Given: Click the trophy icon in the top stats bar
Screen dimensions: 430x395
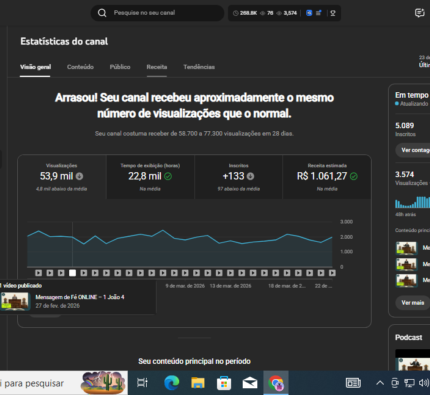Looking at the screenshot, I should tap(333, 13).
